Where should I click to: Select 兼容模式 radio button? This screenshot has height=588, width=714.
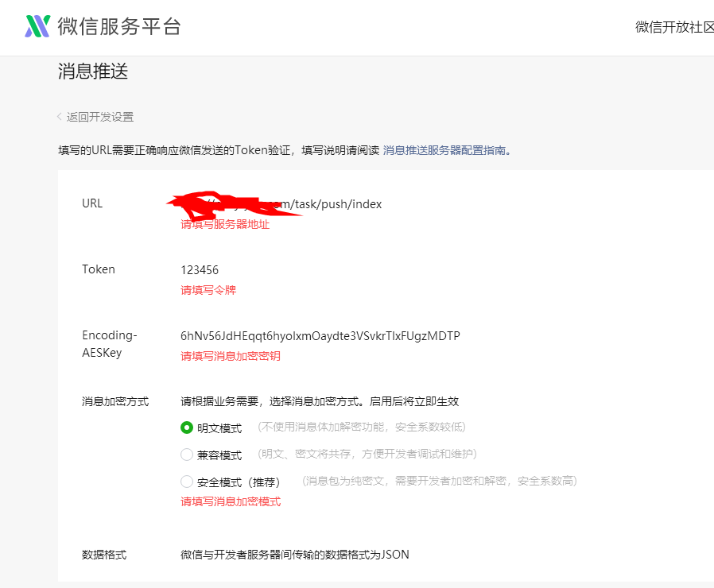point(187,455)
